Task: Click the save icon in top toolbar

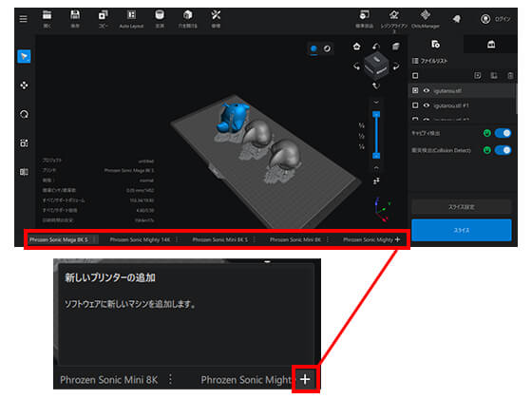Action: coord(75,19)
